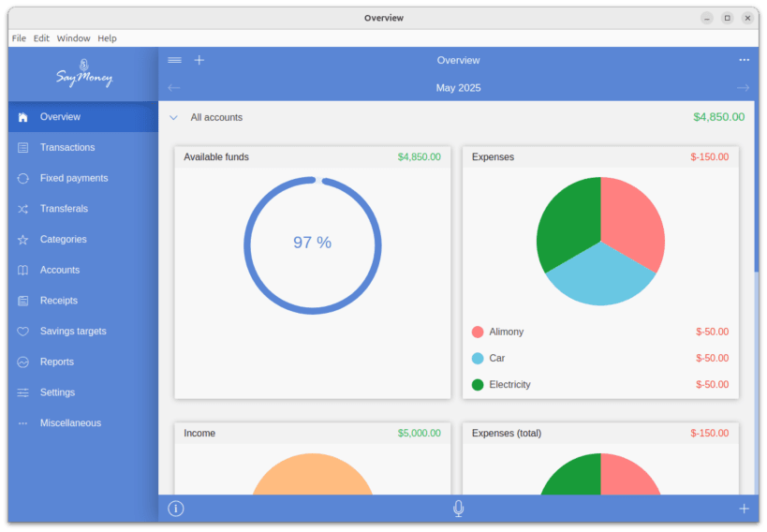Go to previous month with left arrow
Screen dimensions: 767x532
[x=174, y=88]
